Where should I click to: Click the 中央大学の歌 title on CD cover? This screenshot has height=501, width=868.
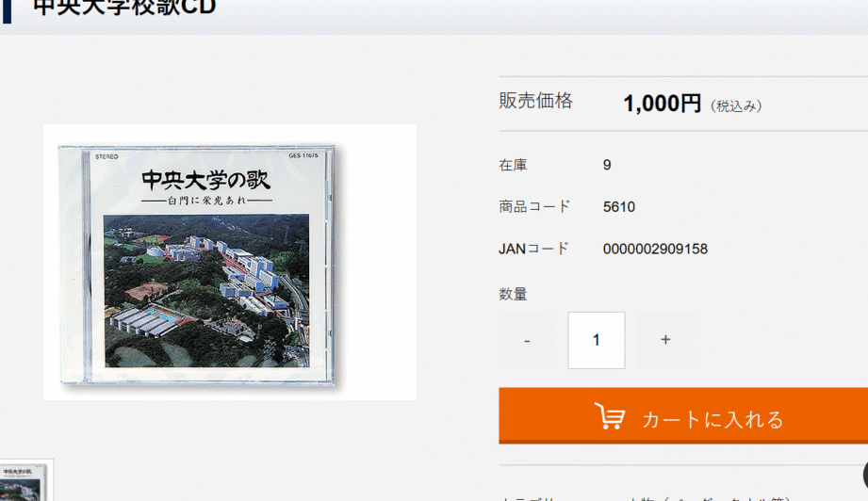click(x=206, y=180)
